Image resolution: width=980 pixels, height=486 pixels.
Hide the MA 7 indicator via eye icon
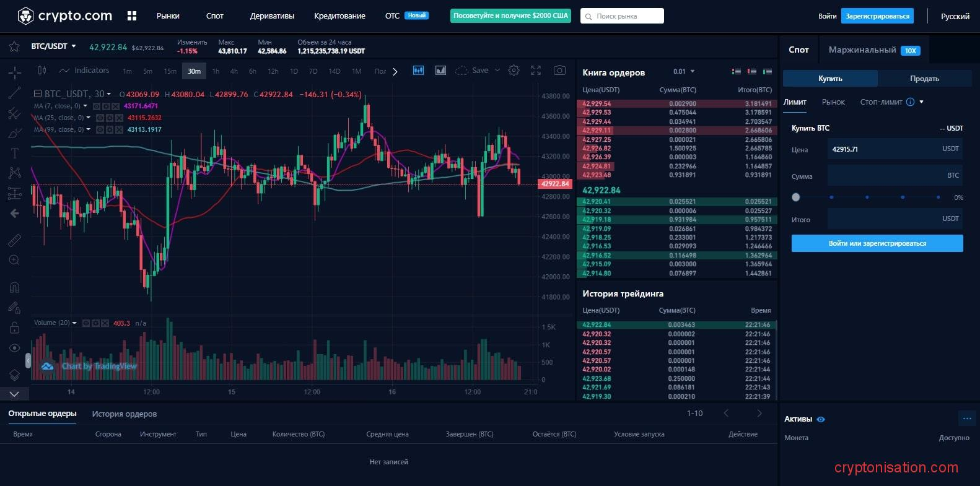[97, 106]
